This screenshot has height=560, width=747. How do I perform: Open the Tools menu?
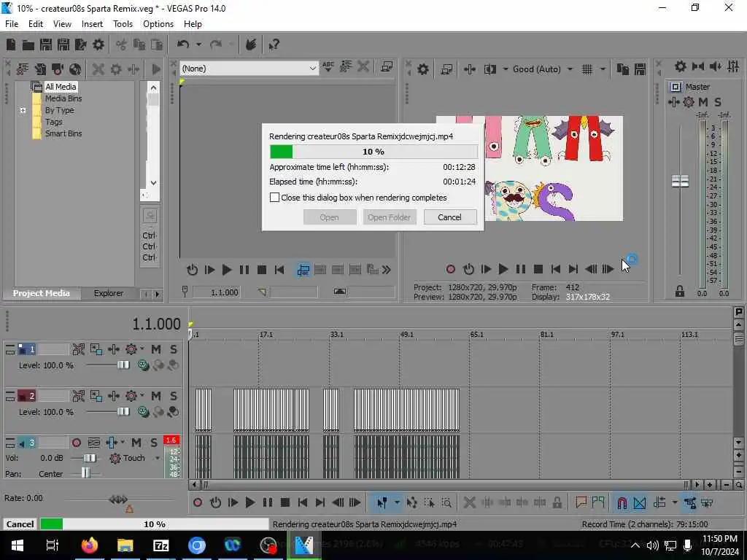[x=123, y=24]
